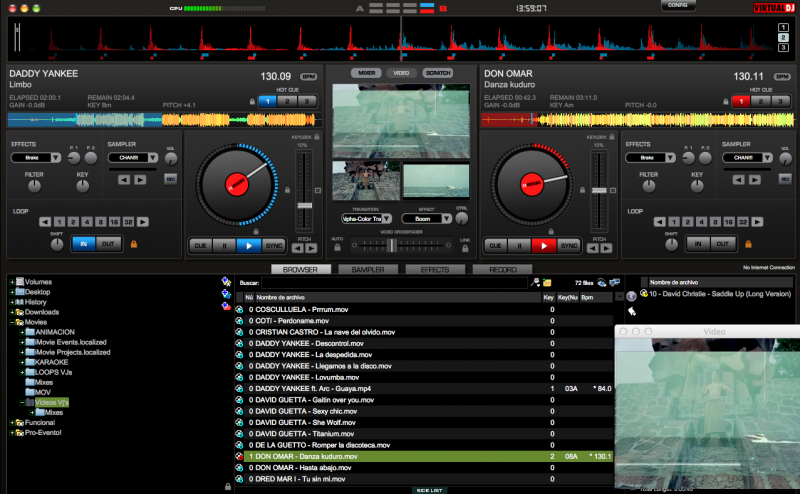Click the left deck BPM button
This screenshot has height=494, width=800.
(309, 77)
